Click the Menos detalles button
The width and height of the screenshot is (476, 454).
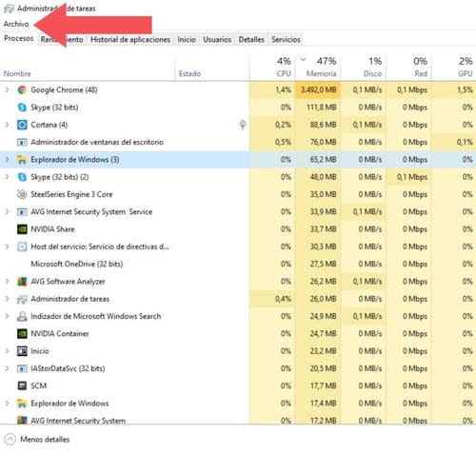pos(37,440)
